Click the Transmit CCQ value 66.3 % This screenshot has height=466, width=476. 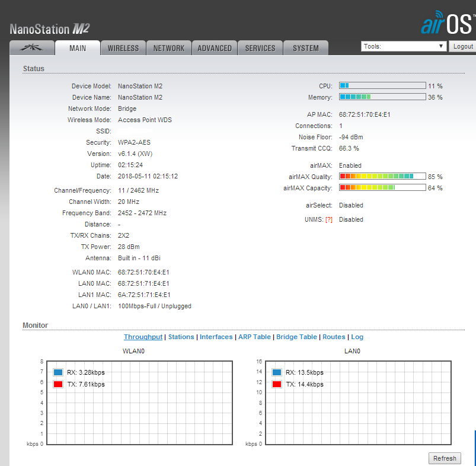coord(349,148)
